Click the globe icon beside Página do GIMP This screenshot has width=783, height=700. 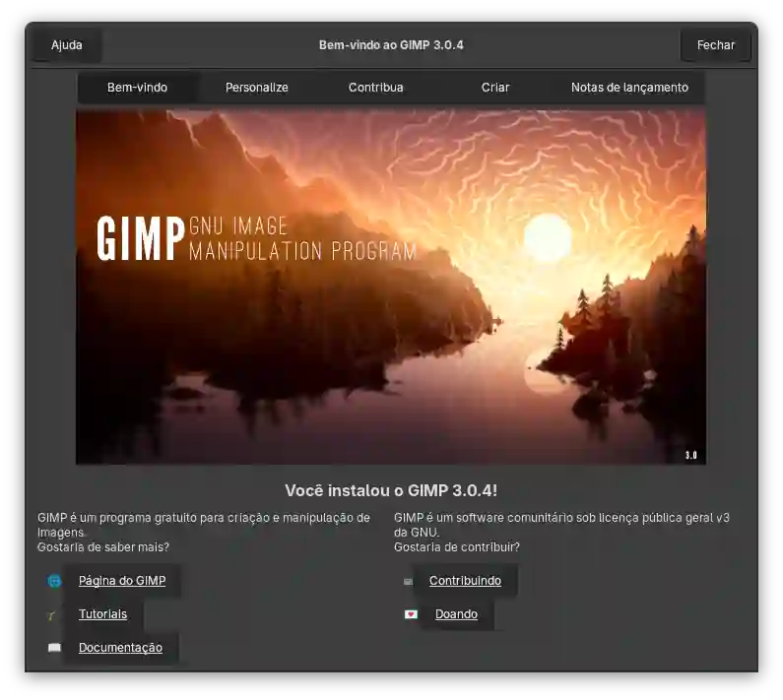[54, 581]
